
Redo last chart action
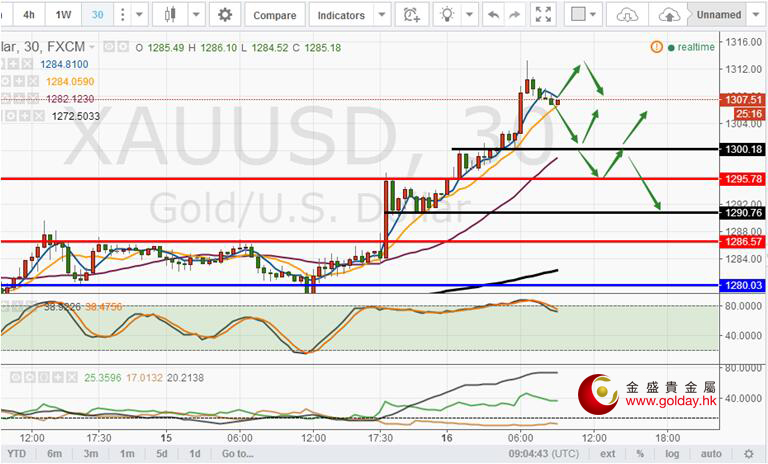tap(514, 15)
